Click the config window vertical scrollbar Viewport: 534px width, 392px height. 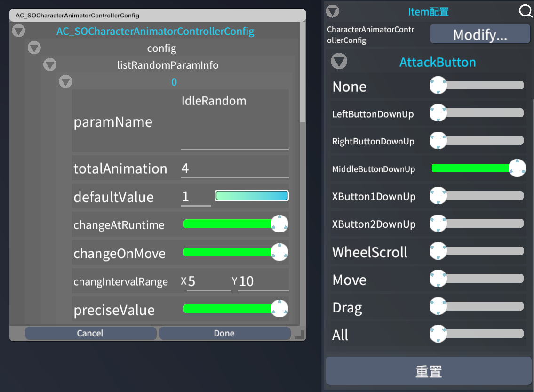coord(303,72)
